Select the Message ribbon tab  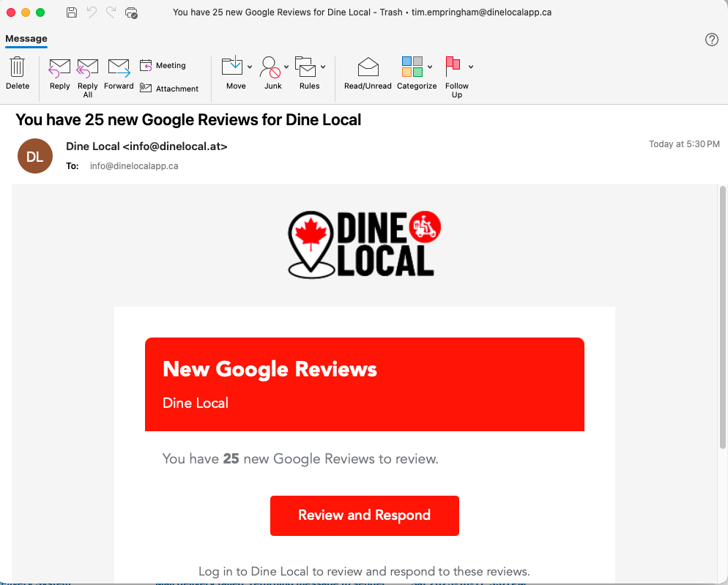[26, 39]
